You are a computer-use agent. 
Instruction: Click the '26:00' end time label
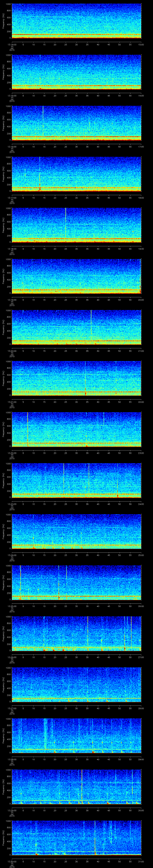tap(141, 606)
